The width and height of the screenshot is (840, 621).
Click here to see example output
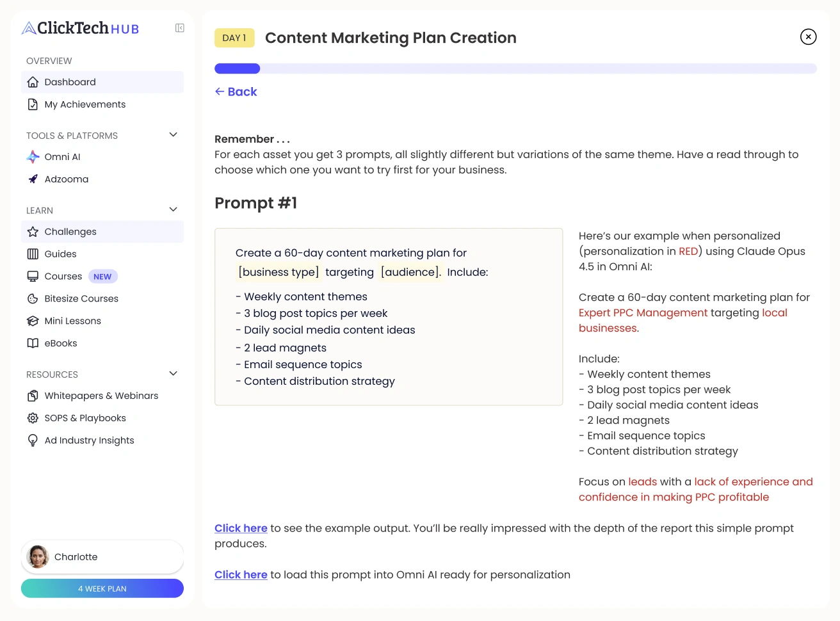pos(241,528)
